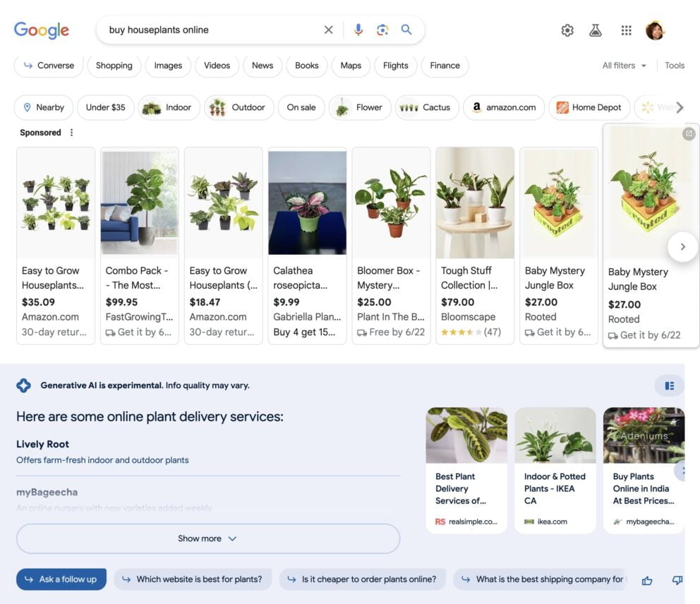Click the thumbs down feedback icon
The image size is (700, 604).
point(677,580)
